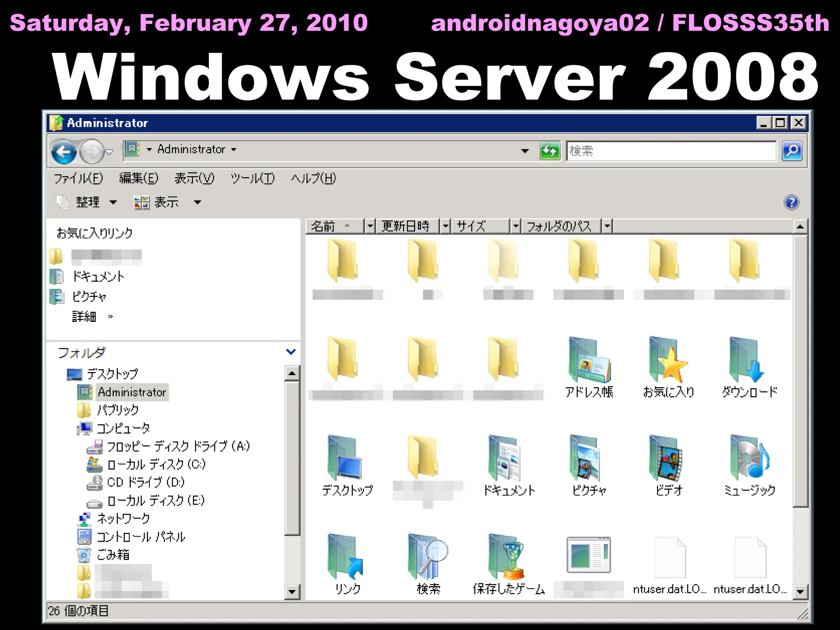Open the 表示(V) menu
Screen dimensions: 840x630
point(194,178)
